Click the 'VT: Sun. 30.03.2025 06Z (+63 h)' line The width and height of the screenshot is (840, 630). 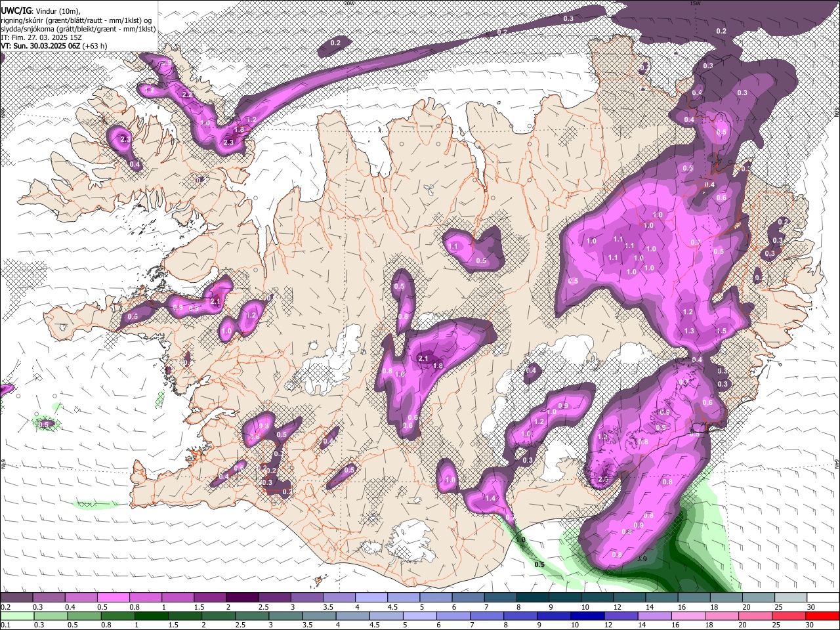click(x=54, y=46)
